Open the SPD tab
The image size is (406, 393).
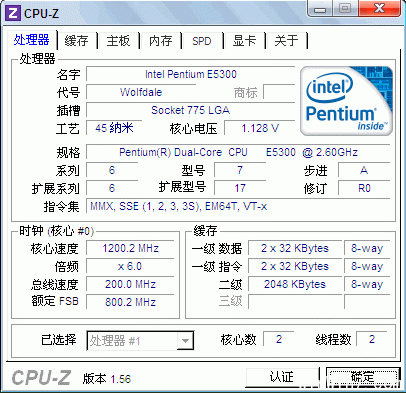(x=202, y=41)
